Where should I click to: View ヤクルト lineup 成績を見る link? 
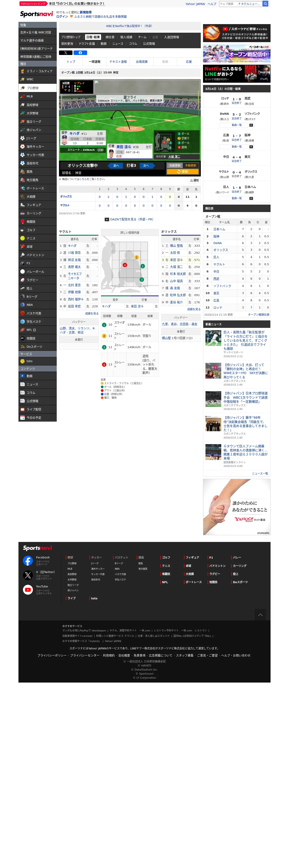[x=92, y=313]
